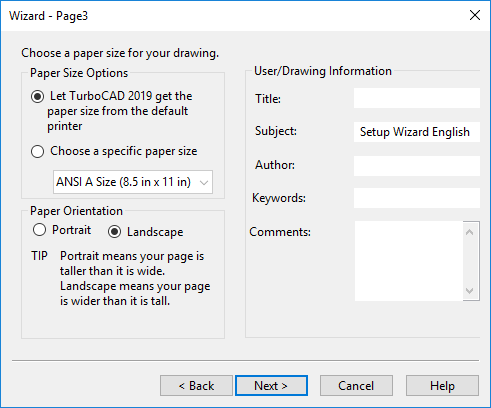The height and width of the screenshot is (408, 491).
Task: Close the Wizard Page3 dialog
Action: 475,15
